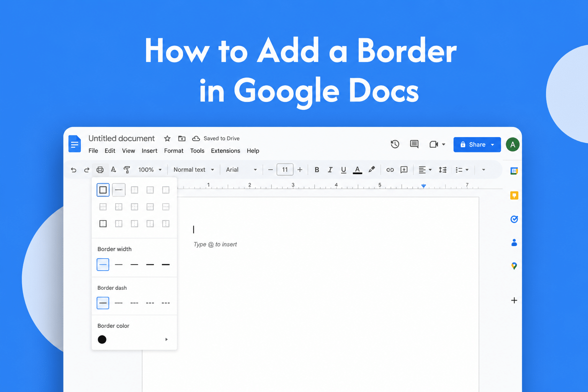The height and width of the screenshot is (392, 588).
Task: Select the solid line border dash option
Action: click(x=103, y=303)
